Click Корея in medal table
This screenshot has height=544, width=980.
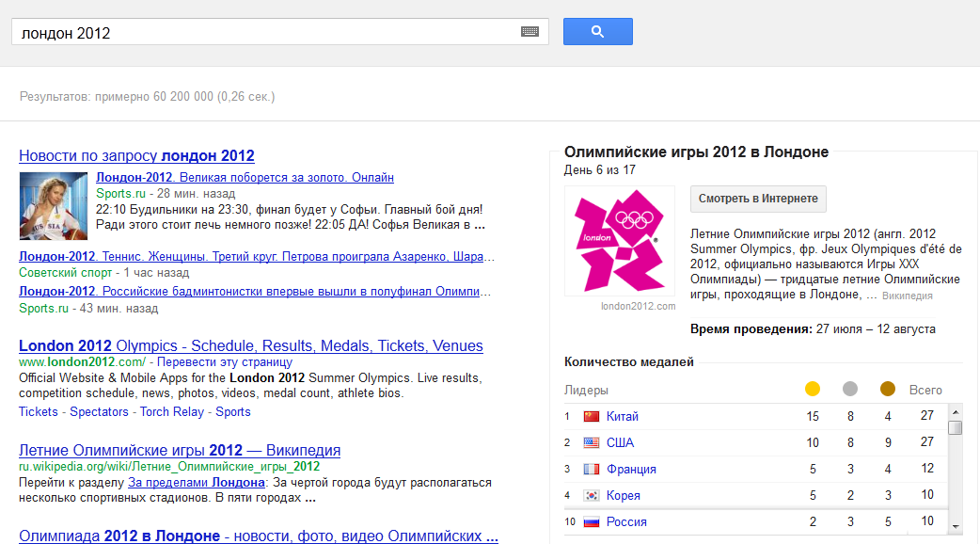[x=624, y=495]
